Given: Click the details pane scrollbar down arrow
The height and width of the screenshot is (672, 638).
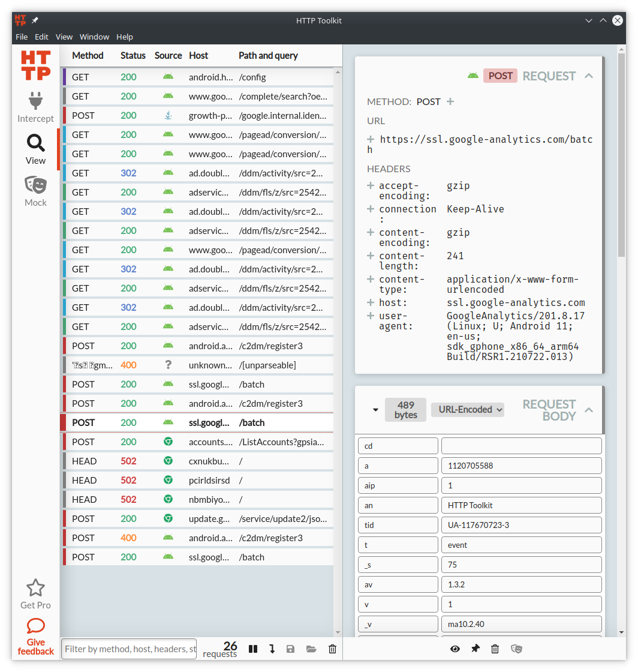Looking at the screenshot, I should (x=622, y=632).
